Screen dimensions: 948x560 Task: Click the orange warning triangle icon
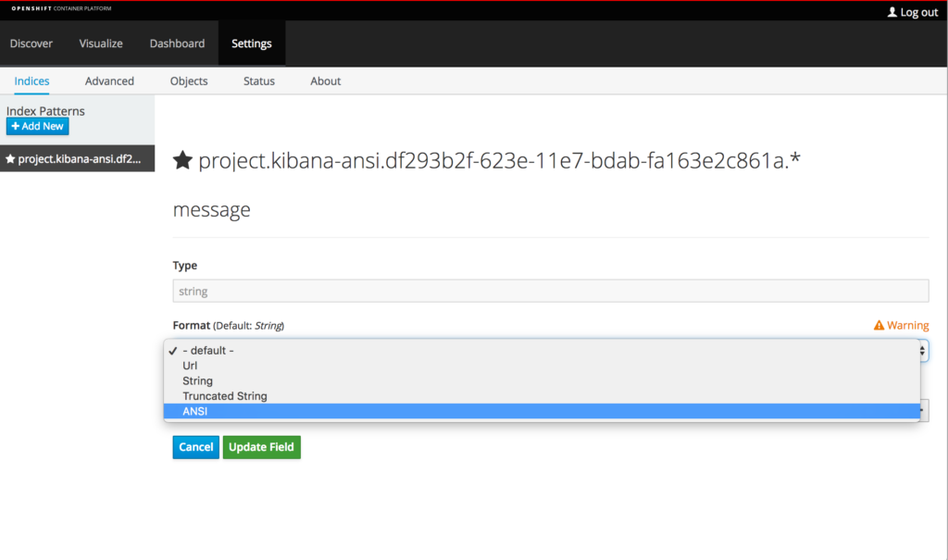tap(879, 326)
